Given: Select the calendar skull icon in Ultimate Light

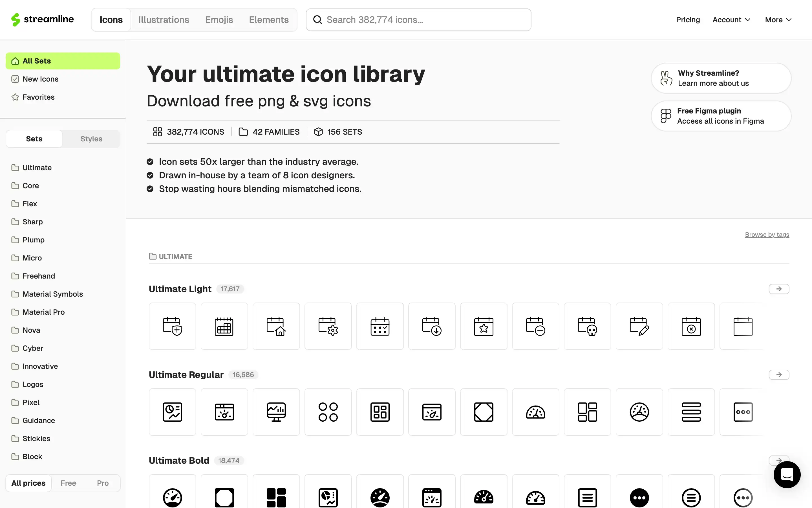Looking at the screenshot, I should (x=587, y=326).
